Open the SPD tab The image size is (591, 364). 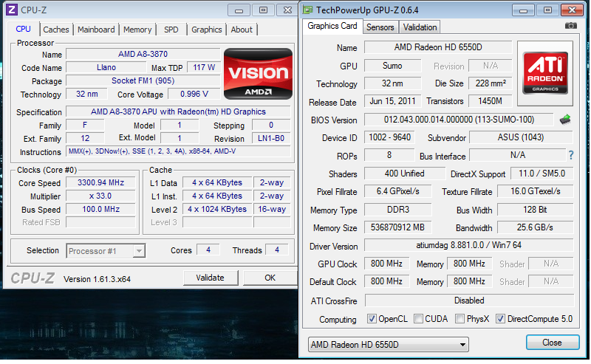click(x=171, y=30)
